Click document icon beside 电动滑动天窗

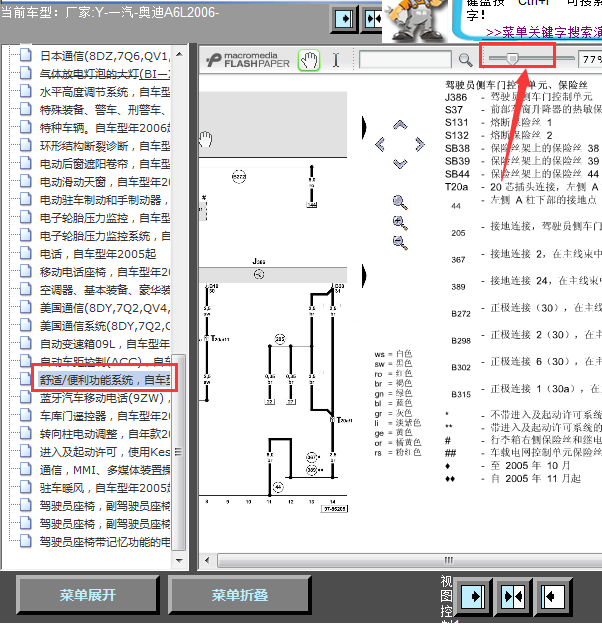(26, 181)
